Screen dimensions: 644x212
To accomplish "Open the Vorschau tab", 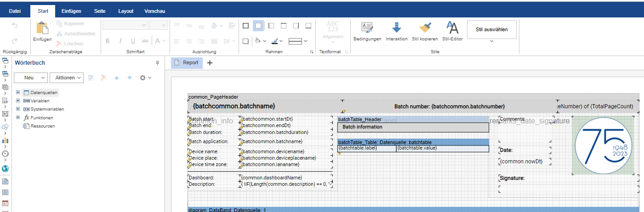I will coord(154,11).
